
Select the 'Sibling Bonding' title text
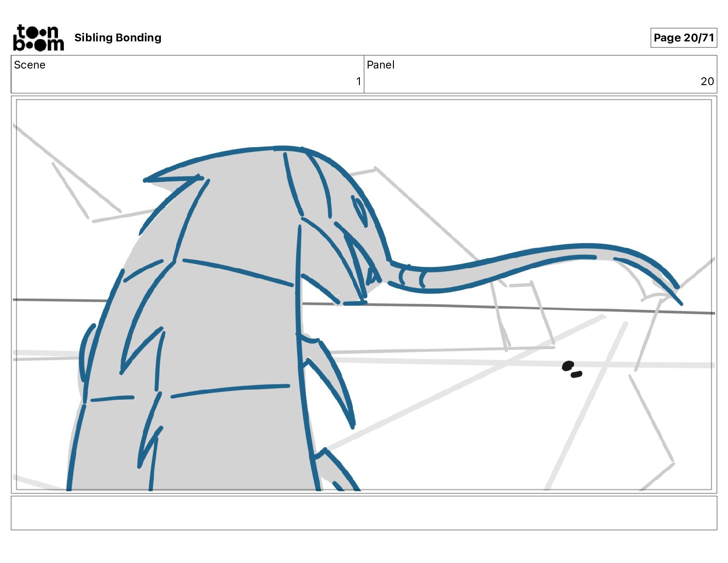(x=118, y=38)
